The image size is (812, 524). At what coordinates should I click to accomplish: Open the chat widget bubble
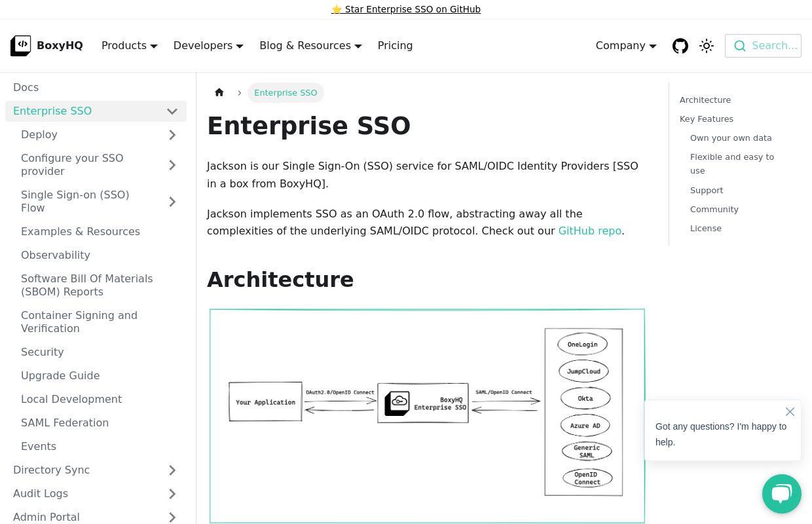pos(782,494)
